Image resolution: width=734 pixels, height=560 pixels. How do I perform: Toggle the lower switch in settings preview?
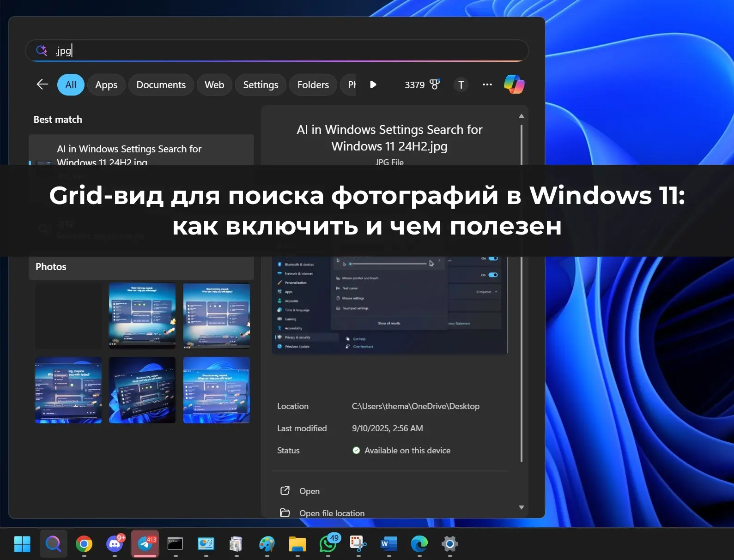point(493,275)
